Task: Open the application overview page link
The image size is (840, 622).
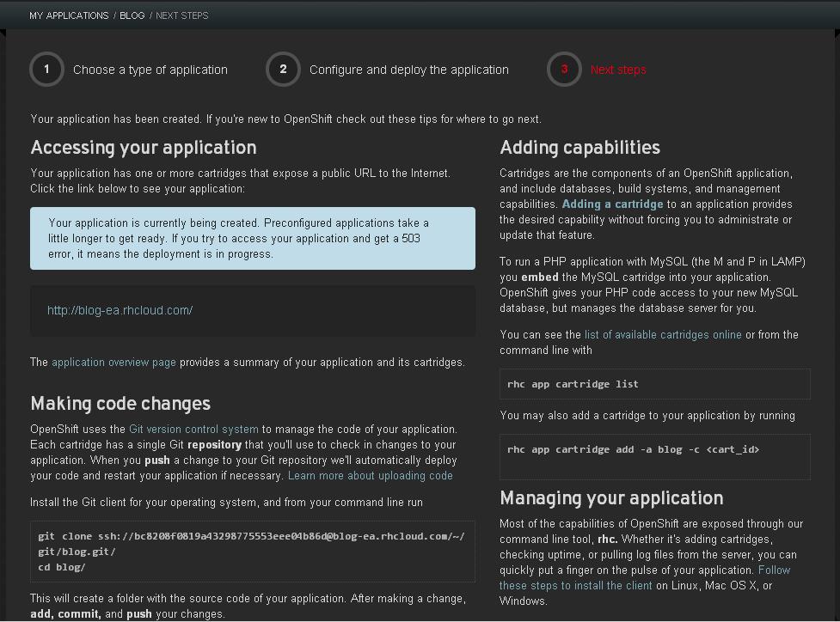Action: [x=113, y=363]
